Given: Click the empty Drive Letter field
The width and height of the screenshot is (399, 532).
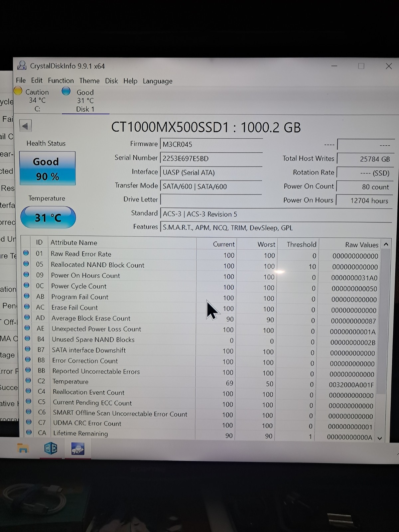Looking at the screenshot, I should (x=211, y=200).
